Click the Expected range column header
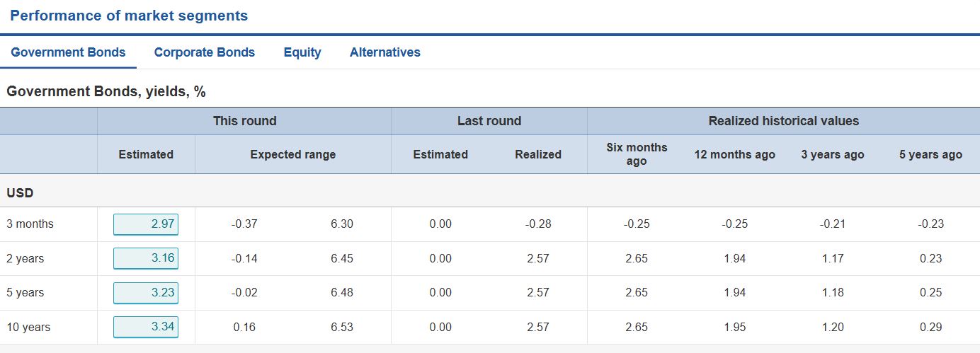 point(292,154)
